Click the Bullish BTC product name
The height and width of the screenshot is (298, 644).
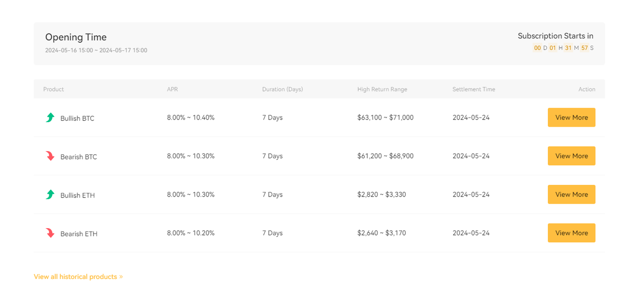(x=77, y=119)
